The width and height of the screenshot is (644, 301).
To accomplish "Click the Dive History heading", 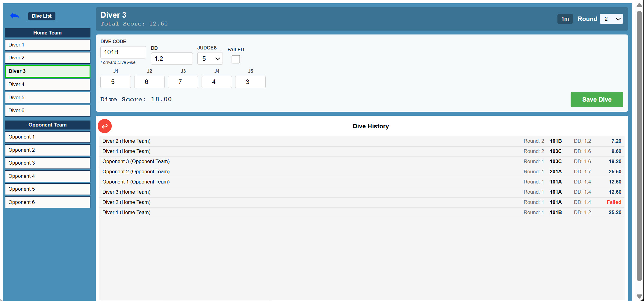I will (371, 126).
